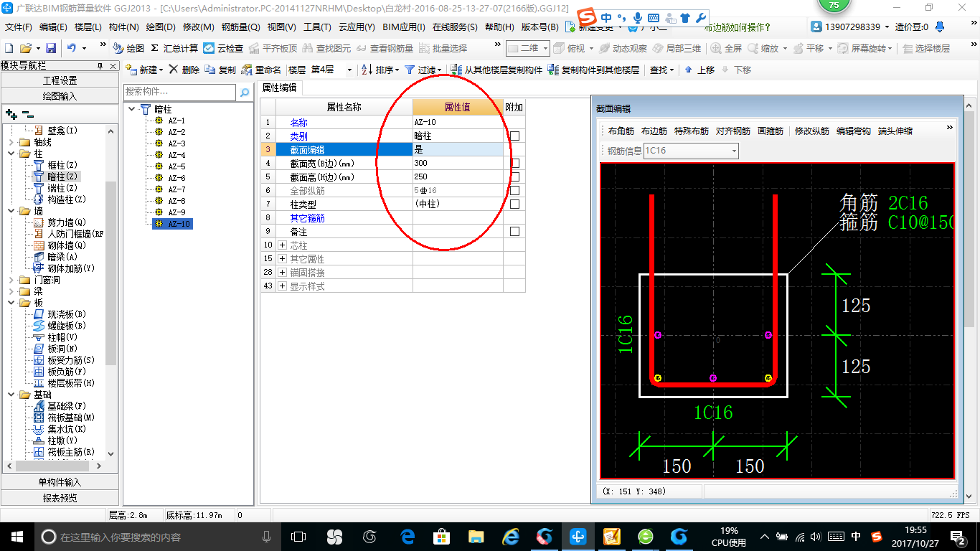Viewport: 980px width, 551px height.
Task: Run 汇总计算 summary calculation
Action: (174, 48)
